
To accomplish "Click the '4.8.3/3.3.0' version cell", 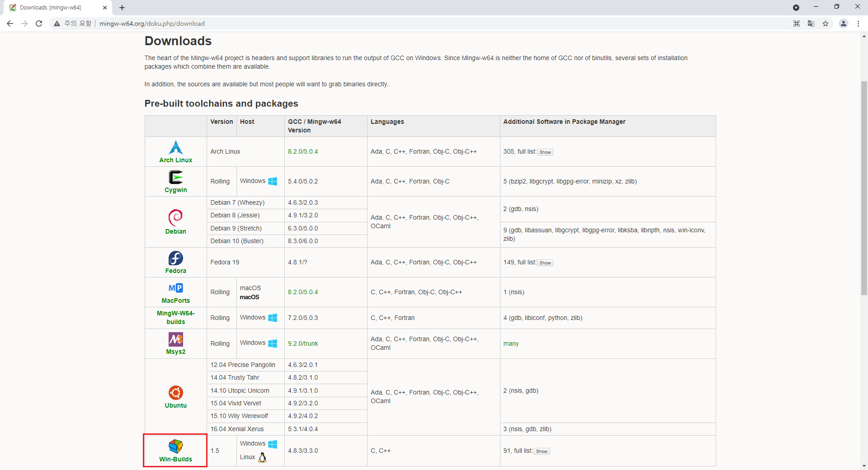I will point(325,451).
